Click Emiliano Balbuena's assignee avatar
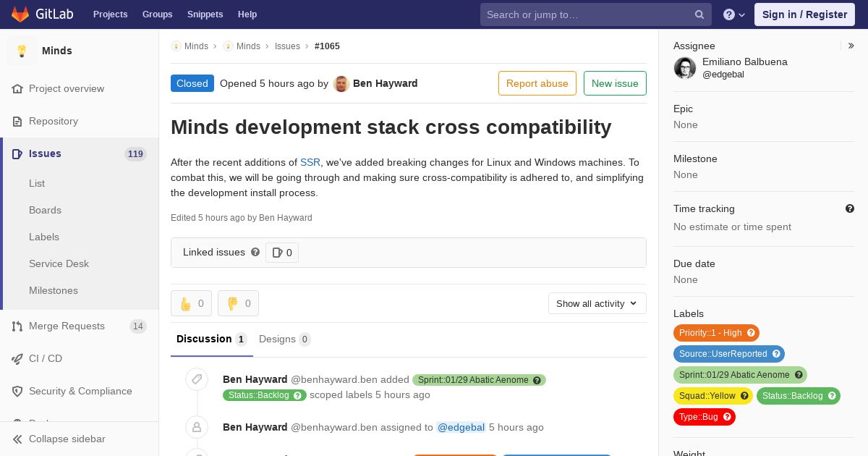This screenshot has height=456, width=868. coord(685,68)
